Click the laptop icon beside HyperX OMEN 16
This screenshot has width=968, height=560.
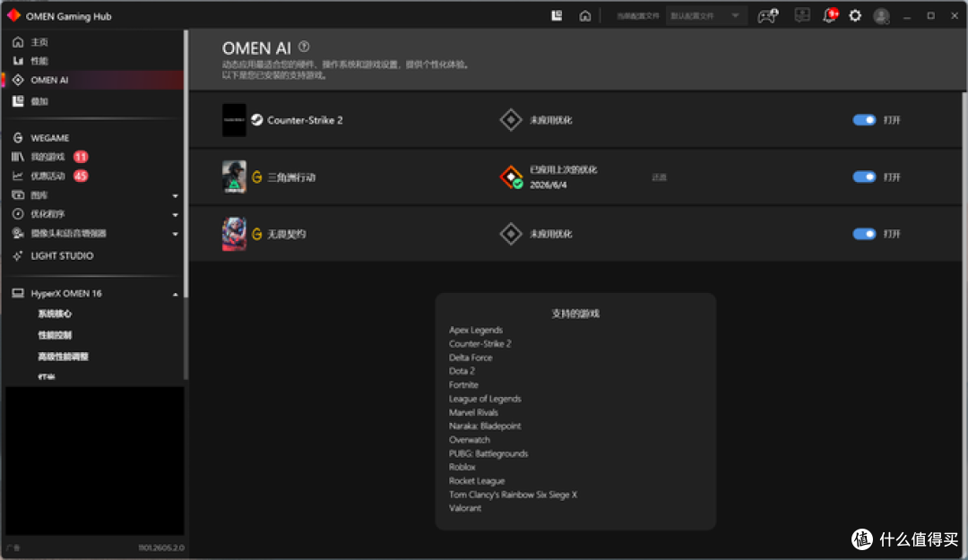[x=18, y=293]
